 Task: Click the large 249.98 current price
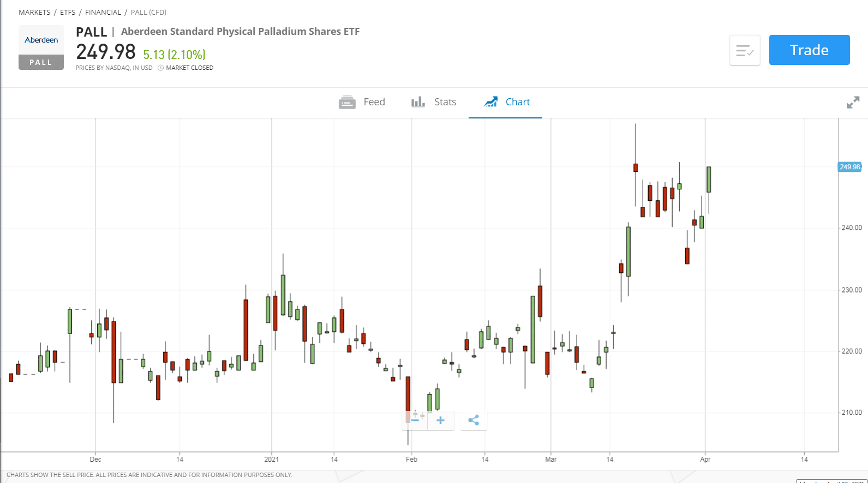point(106,52)
